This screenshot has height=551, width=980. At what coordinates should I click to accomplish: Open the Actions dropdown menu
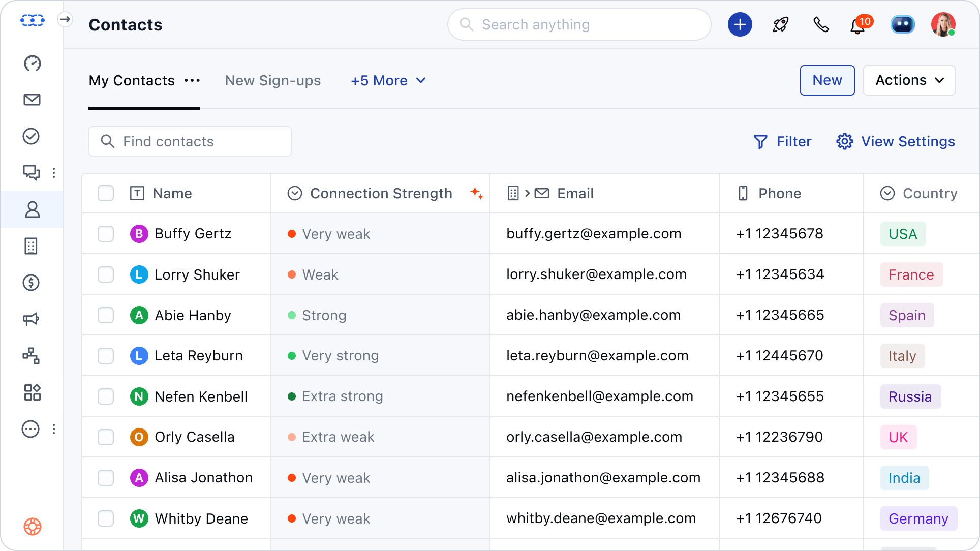(x=910, y=81)
